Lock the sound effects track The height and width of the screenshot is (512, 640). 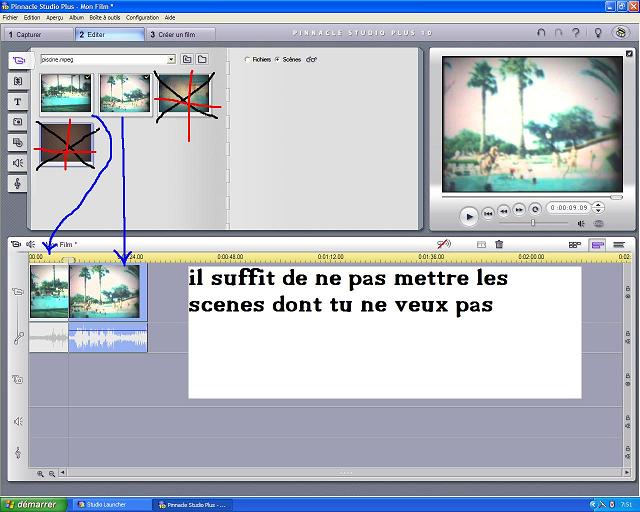point(628,418)
